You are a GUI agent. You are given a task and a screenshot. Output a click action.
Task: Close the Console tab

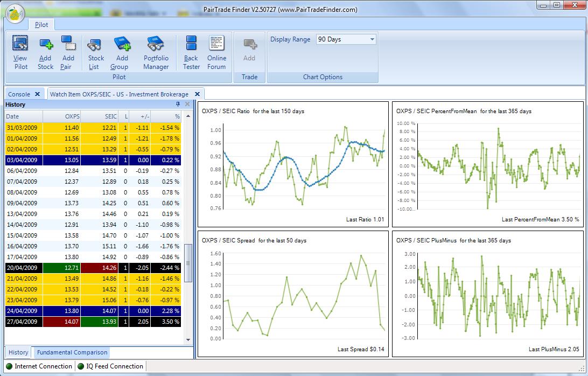tap(37, 94)
